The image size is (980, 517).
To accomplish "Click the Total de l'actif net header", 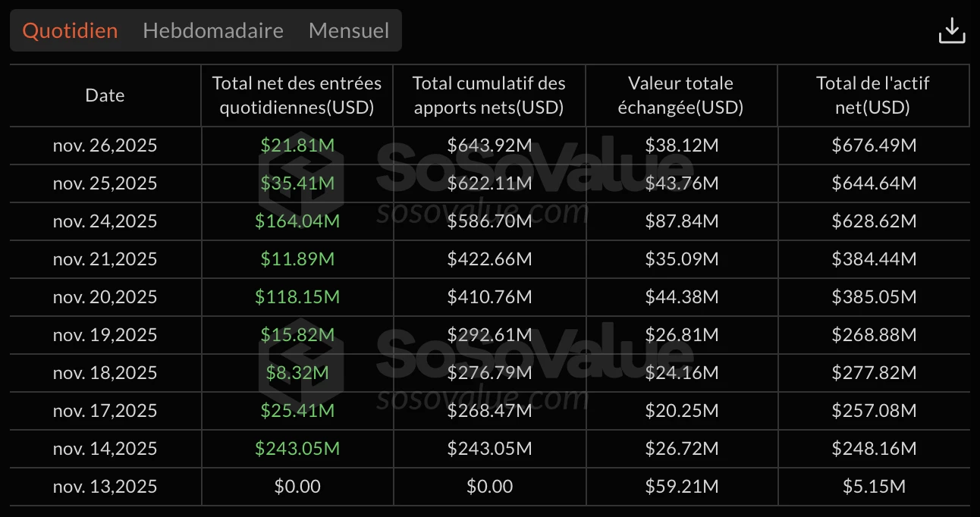I will point(874,95).
